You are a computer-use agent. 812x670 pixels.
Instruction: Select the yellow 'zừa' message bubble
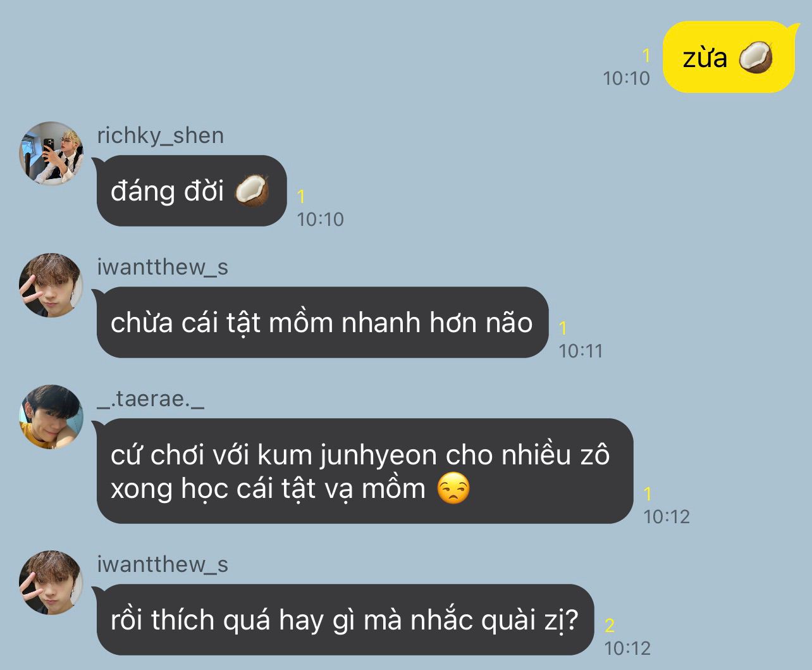pyautogui.click(x=729, y=58)
